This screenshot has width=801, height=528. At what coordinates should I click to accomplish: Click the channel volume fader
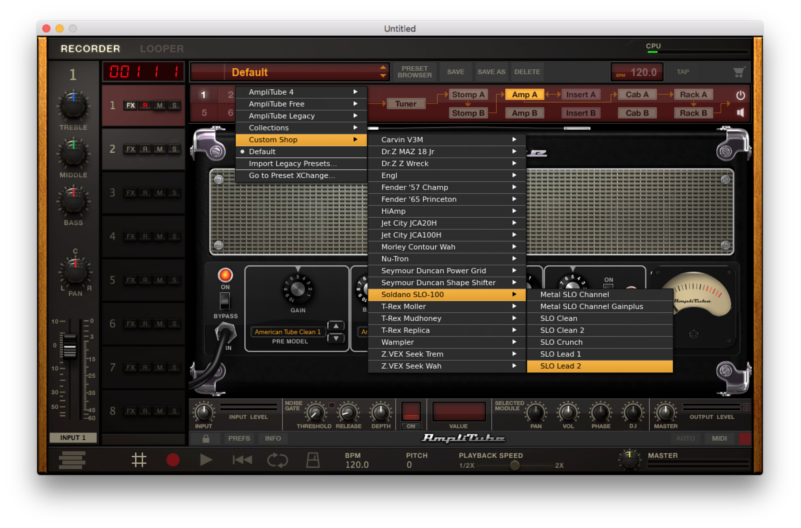pyautogui.click(x=69, y=346)
